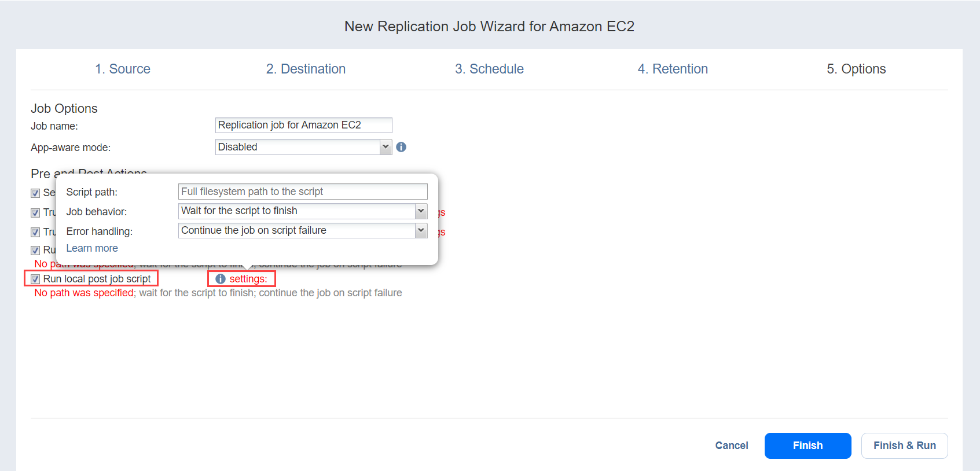
Task: Open the App-aware mode dropdown
Action: [x=386, y=147]
